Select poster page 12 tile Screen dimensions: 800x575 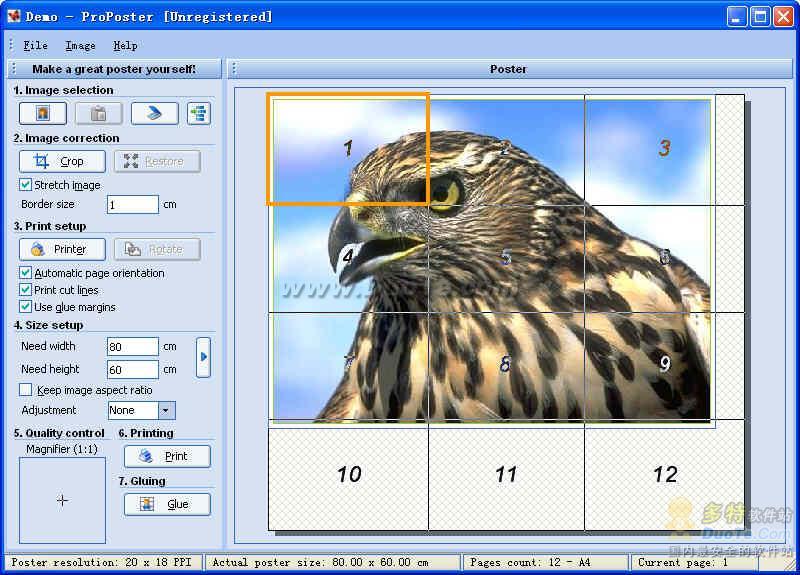664,474
